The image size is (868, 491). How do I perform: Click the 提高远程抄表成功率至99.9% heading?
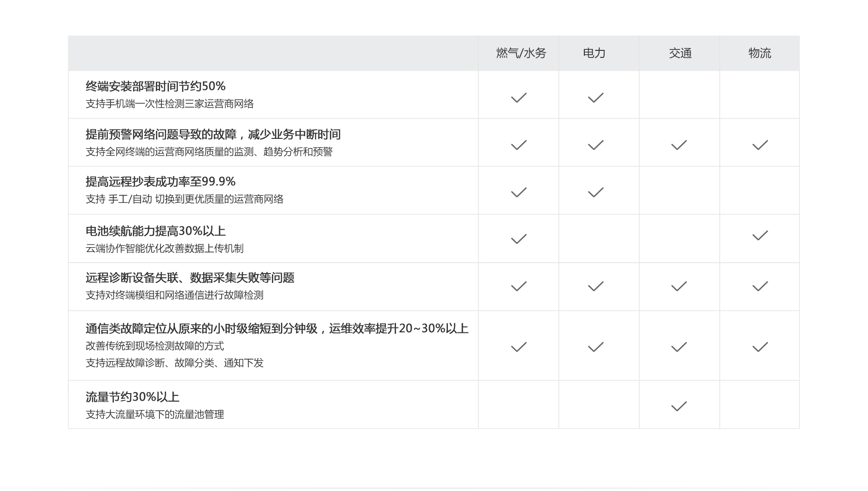160,182
